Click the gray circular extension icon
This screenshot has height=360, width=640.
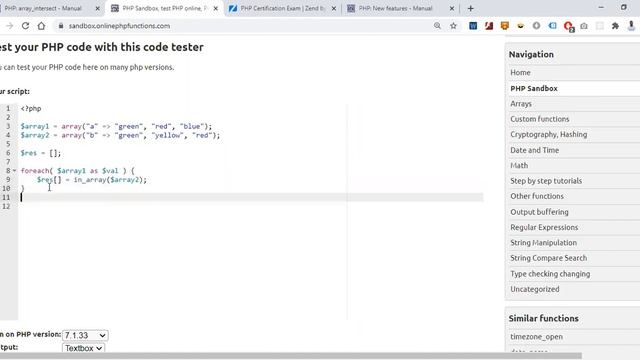536,26
